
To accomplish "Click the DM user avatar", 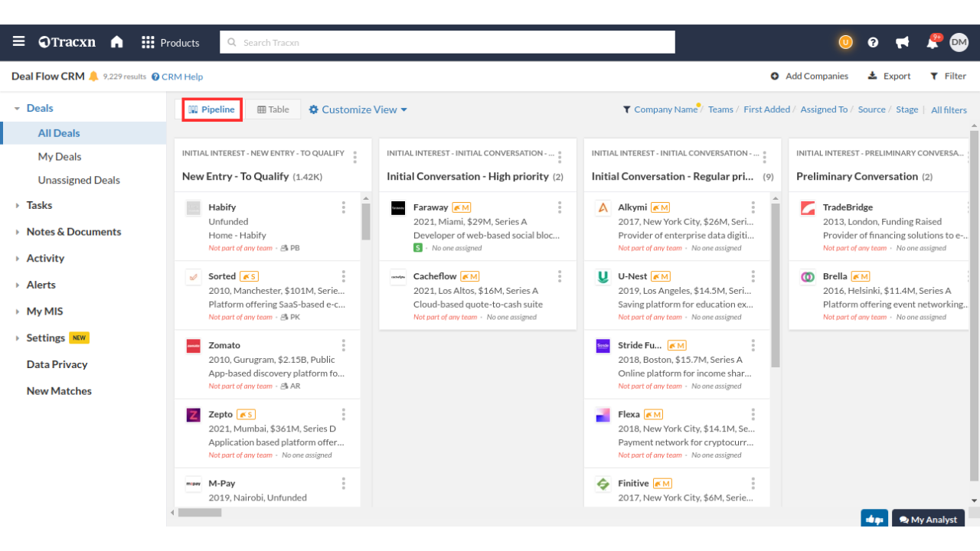I will [959, 43].
